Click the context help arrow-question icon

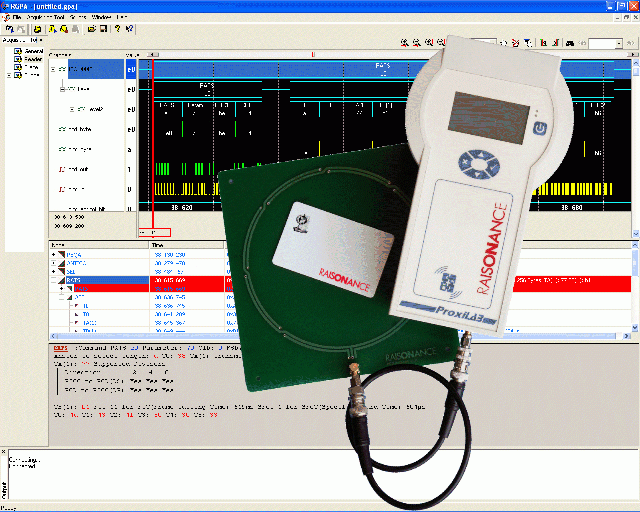click(129, 29)
